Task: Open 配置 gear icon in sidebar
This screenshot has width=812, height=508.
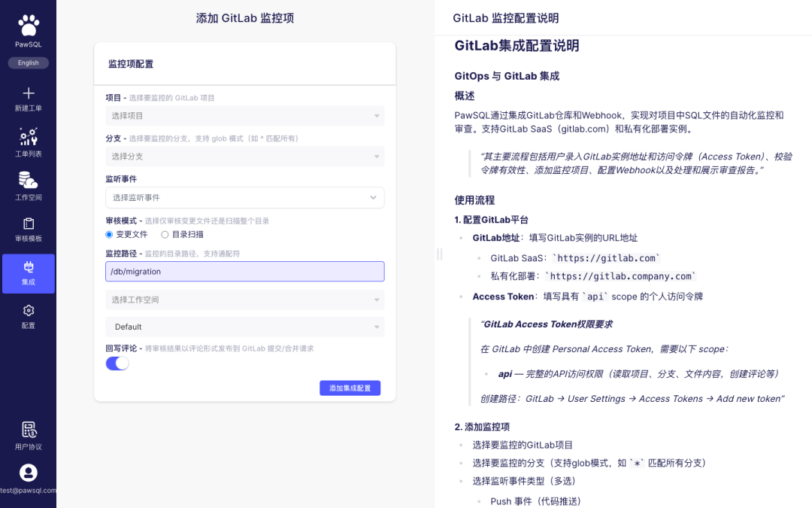Action: click(x=29, y=311)
